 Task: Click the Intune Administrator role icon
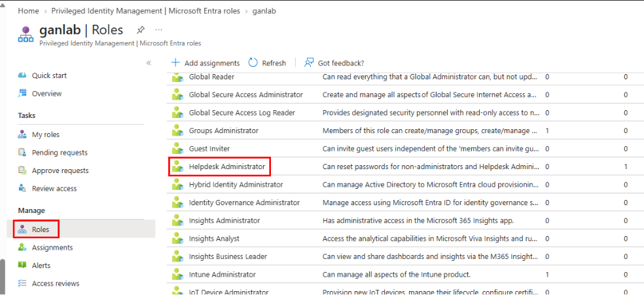[x=177, y=275]
